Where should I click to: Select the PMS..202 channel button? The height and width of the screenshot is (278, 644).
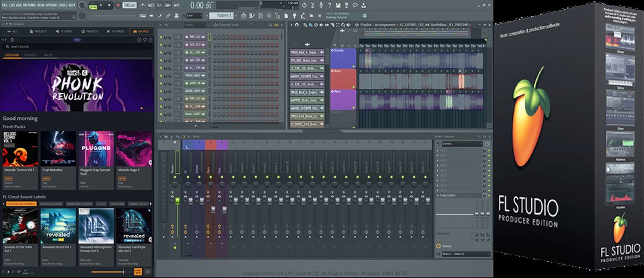(195, 37)
